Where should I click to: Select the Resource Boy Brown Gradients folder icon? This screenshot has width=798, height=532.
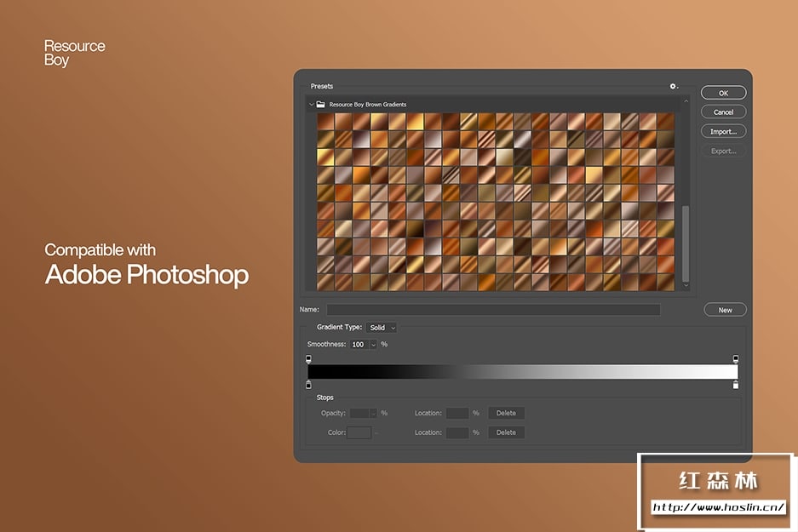coord(320,104)
